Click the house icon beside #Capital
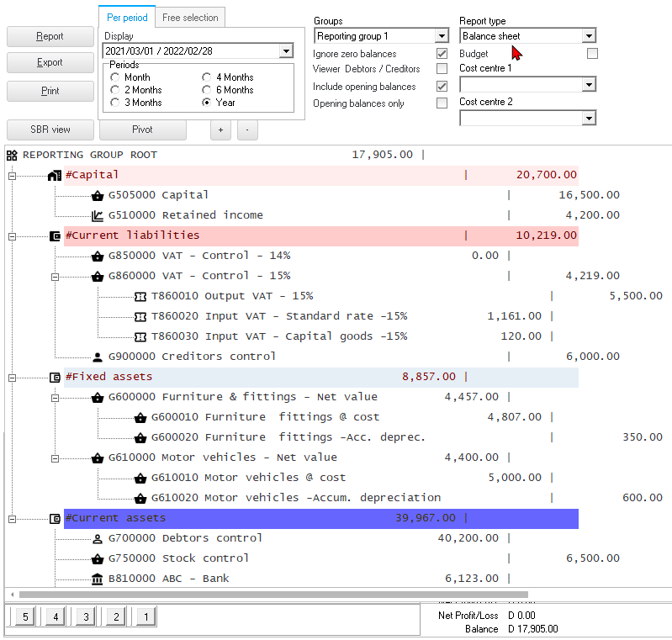This screenshot has width=672, height=640. click(x=55, y=175)
